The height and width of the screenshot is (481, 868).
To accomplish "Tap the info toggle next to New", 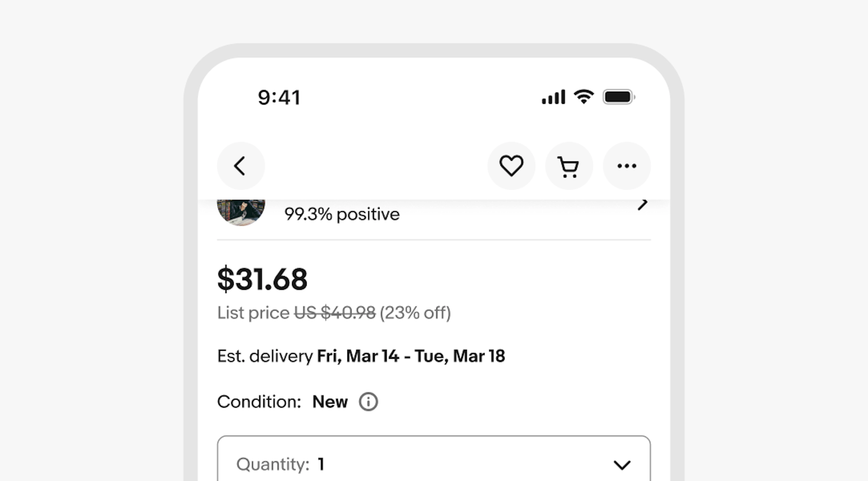I will point(368,401).
